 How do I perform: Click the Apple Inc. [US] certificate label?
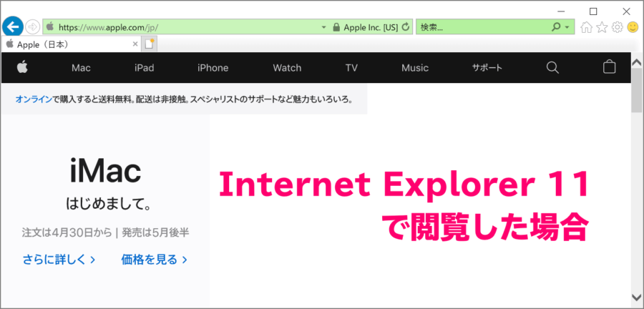371,27
